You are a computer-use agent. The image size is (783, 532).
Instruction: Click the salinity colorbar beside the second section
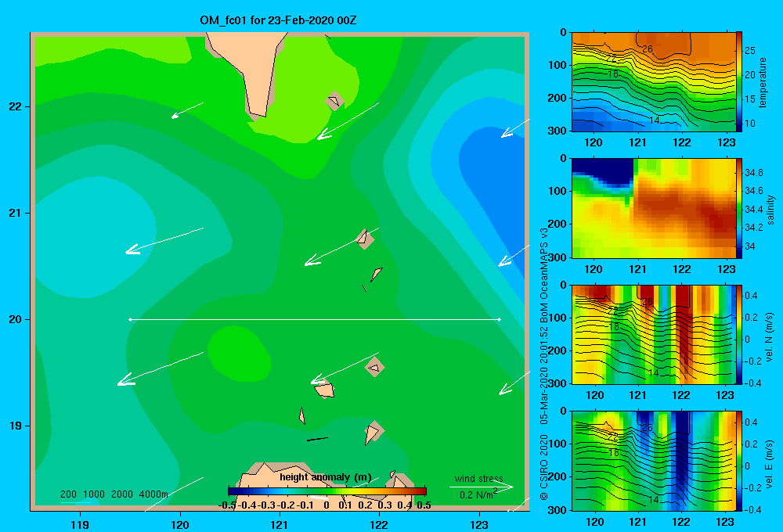tap(738, 208)
